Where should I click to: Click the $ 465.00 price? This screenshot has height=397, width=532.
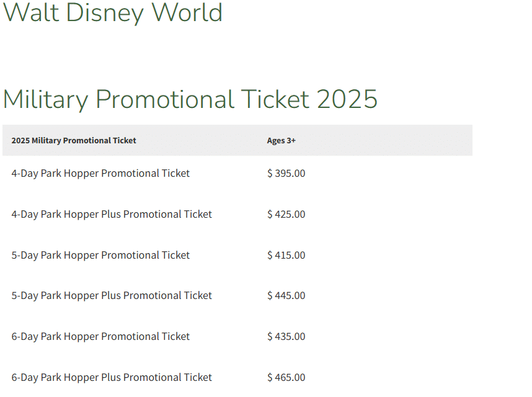click(286, 378)
